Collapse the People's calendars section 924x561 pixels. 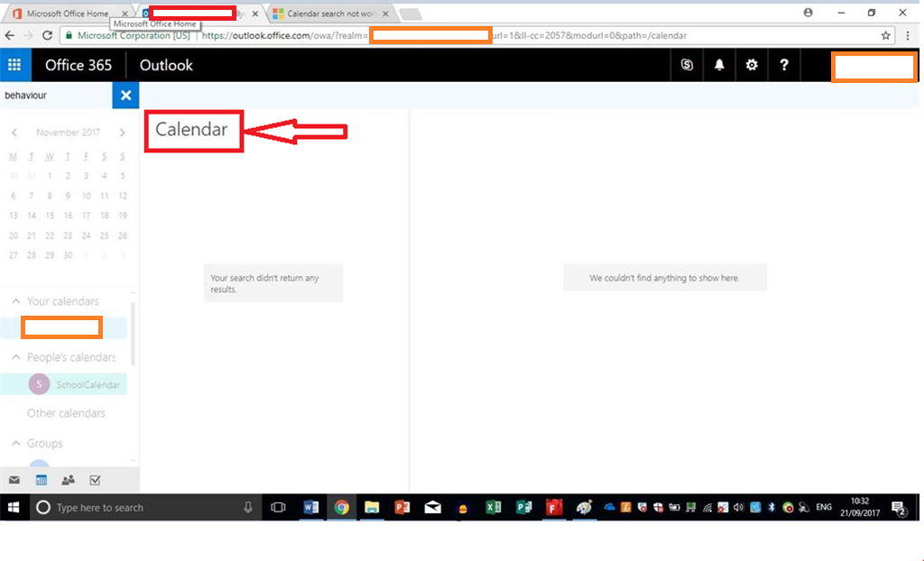coord(16,357)
